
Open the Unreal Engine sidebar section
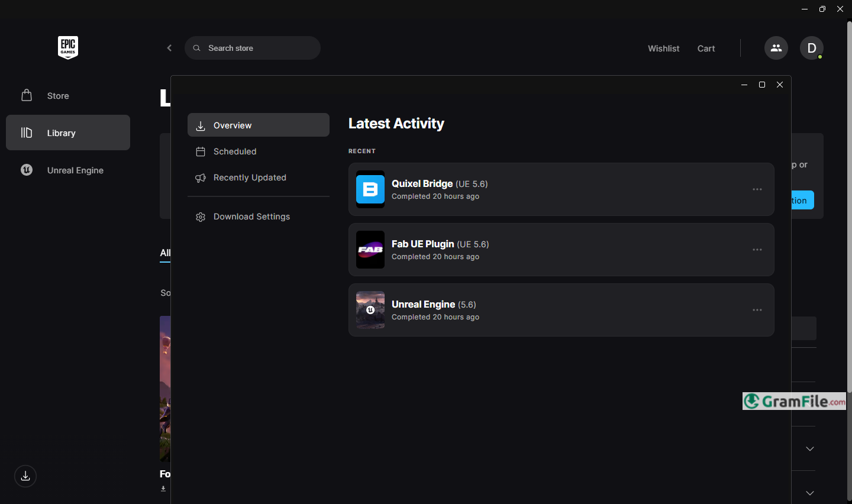68,170
